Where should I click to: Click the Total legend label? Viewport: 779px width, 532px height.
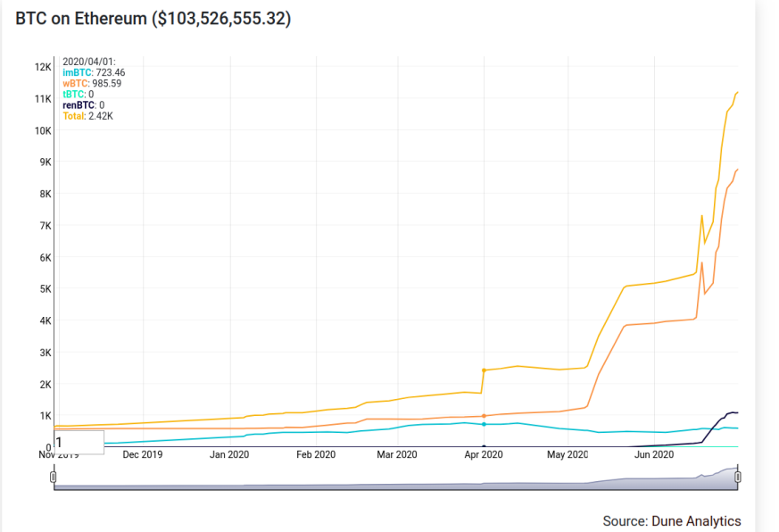click(73, 116)
